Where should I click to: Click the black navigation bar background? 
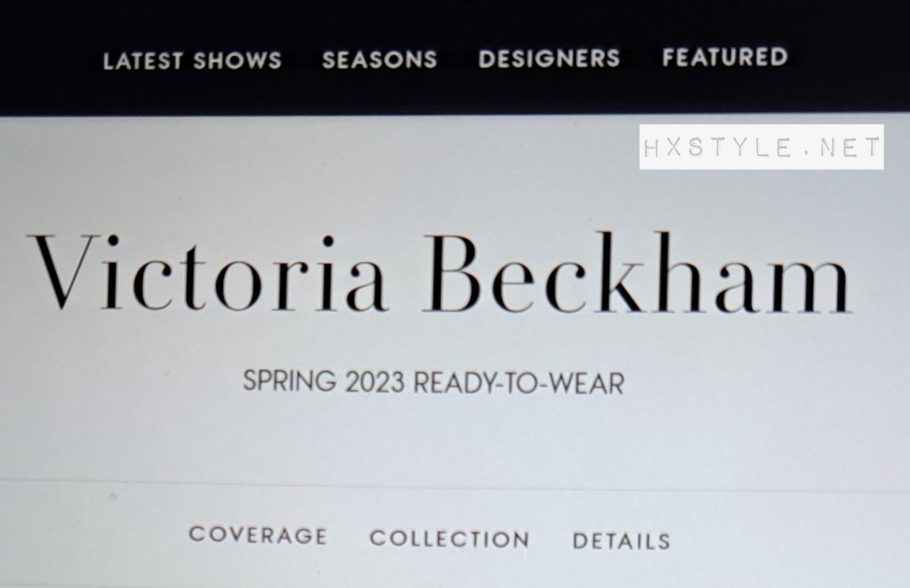(455, 92)
